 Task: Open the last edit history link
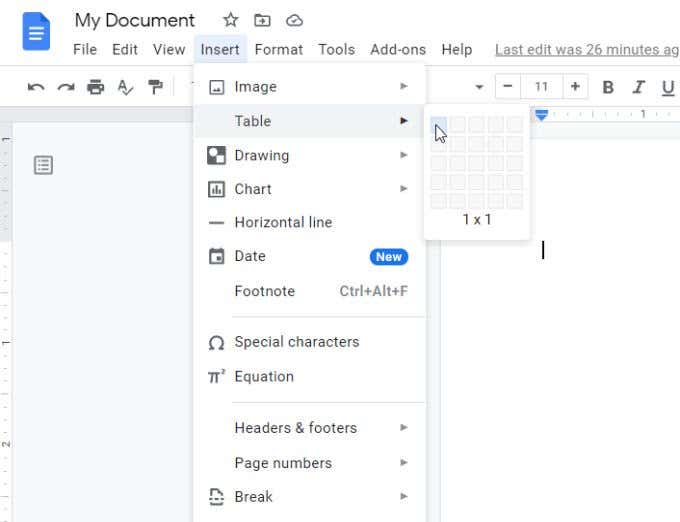click(586, 49)
